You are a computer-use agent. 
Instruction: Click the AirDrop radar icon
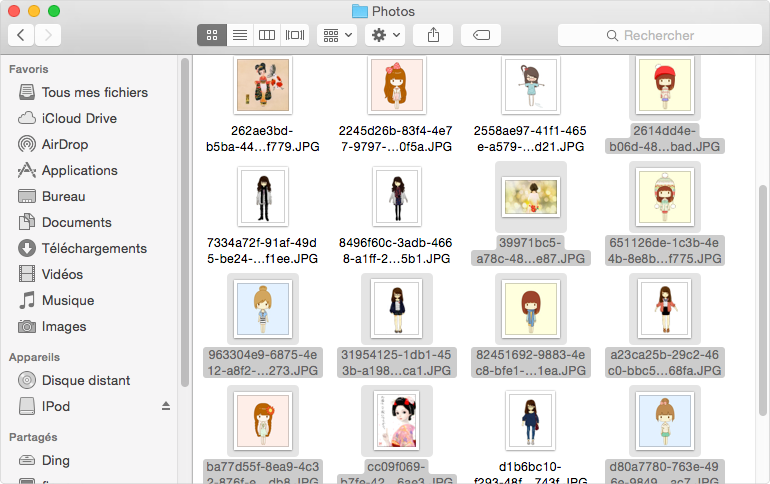(27, 144)
